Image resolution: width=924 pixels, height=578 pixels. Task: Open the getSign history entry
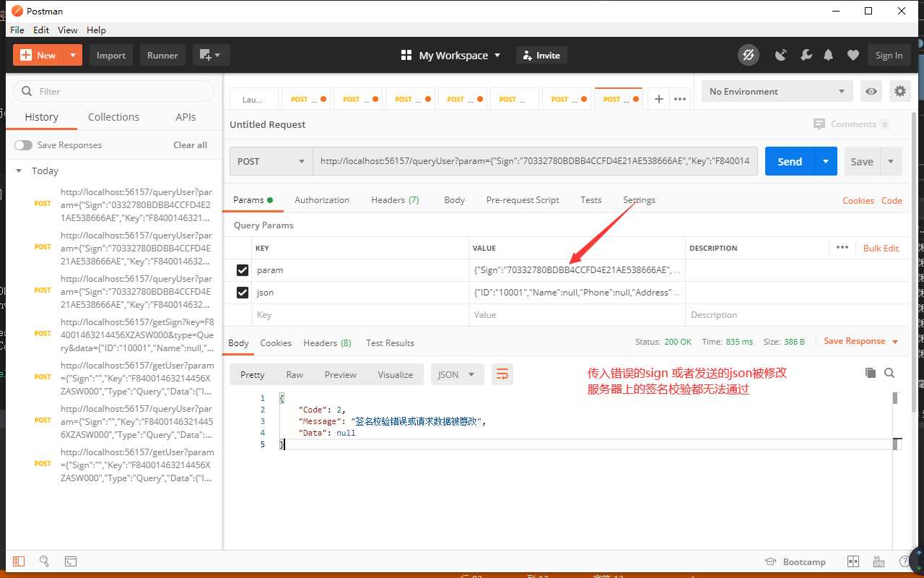point(137,335)
